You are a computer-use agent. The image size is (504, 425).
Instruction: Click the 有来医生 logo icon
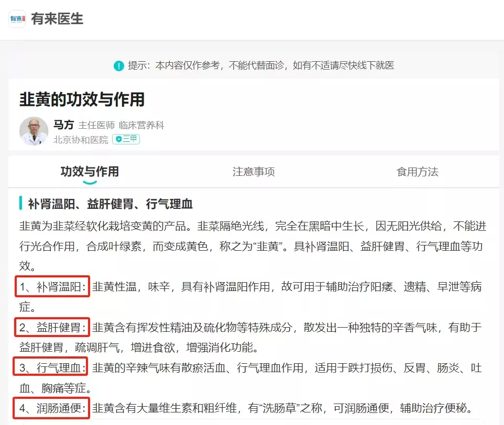click(x=17, y=19)
